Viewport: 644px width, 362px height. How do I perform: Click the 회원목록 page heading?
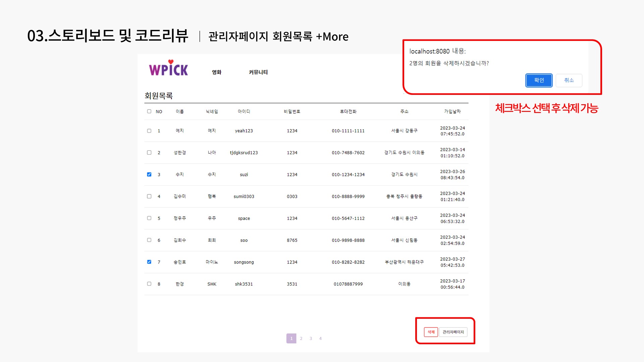[158, 96]
